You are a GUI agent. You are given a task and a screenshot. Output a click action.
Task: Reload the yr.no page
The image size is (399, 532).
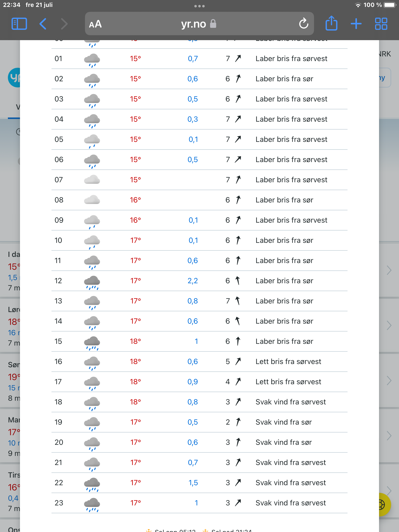click(x=304, y=24)
